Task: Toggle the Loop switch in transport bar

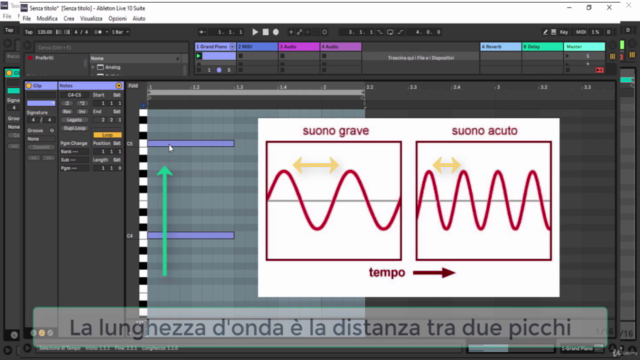Action: point(390,32)
